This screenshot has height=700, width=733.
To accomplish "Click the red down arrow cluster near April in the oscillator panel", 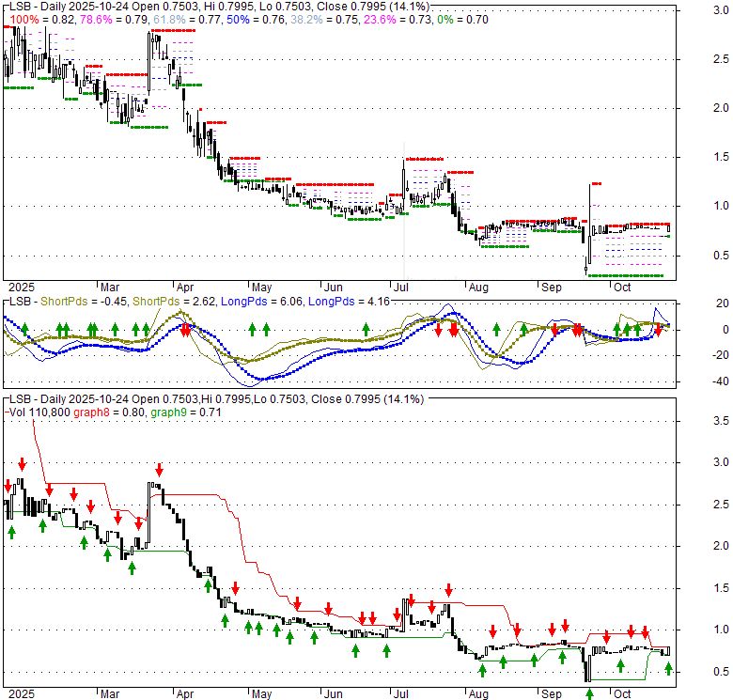I will pyautogui.click(x=186, y=329).
